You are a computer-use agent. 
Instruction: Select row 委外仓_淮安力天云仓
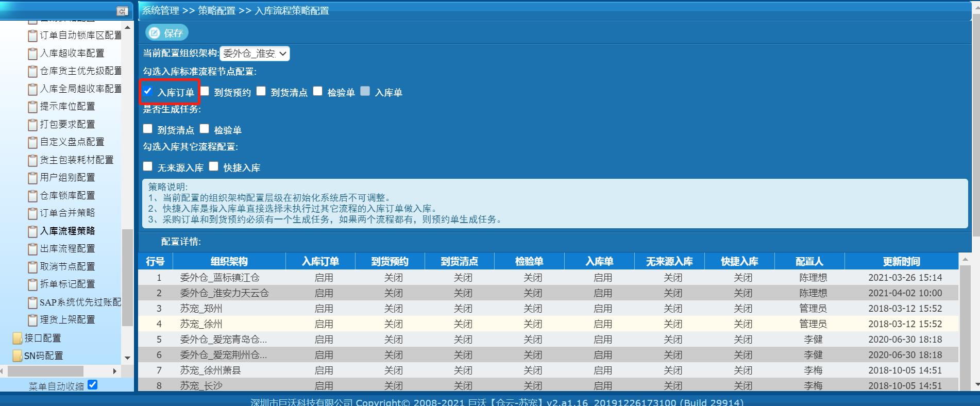(x=548, y=293)
